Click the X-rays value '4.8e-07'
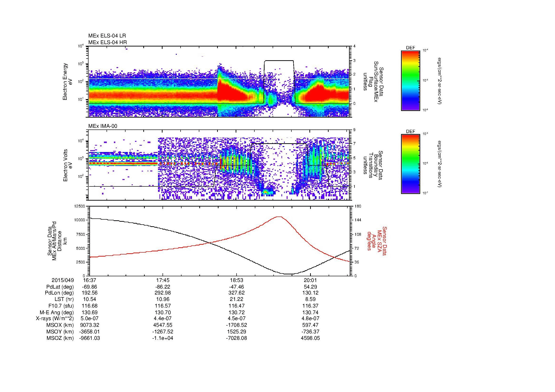Screen dimensions: 555x392 (x=310, y=318)
